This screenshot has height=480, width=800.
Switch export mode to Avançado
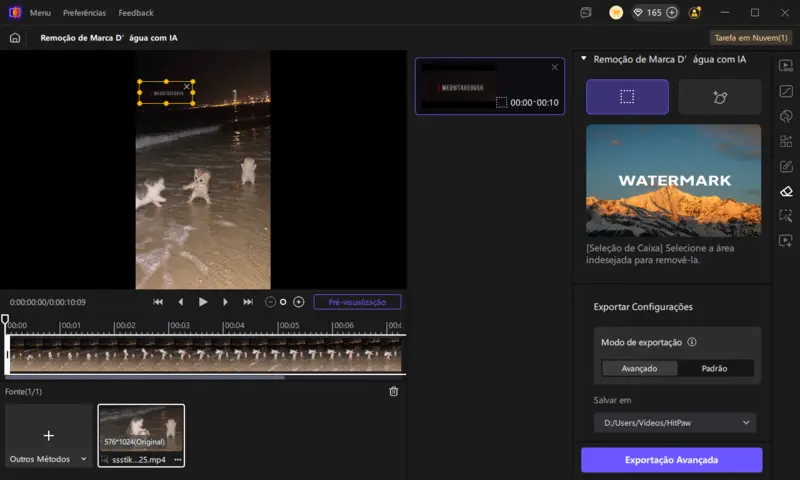pos(639,368)
